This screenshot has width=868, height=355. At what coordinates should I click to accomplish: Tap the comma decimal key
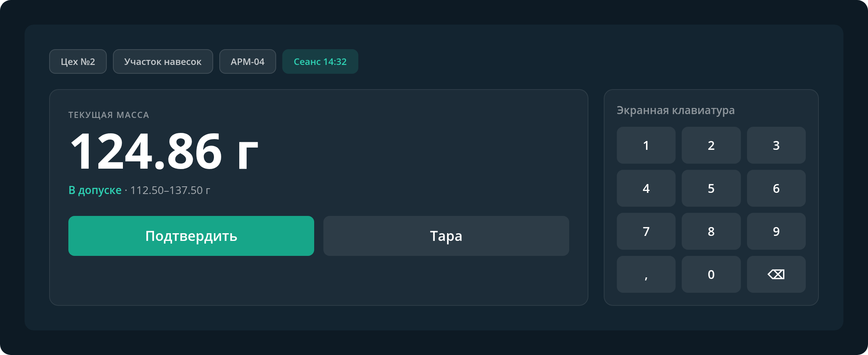point(646,274)
